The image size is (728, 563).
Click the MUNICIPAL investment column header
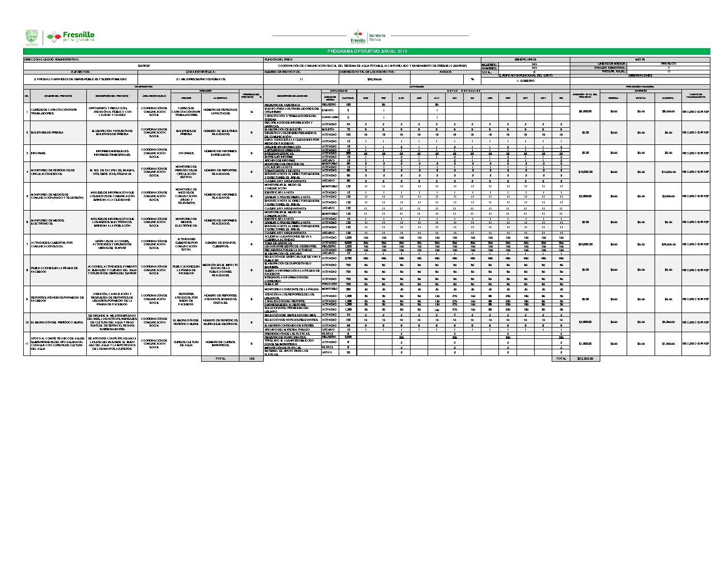pos(669,97)
